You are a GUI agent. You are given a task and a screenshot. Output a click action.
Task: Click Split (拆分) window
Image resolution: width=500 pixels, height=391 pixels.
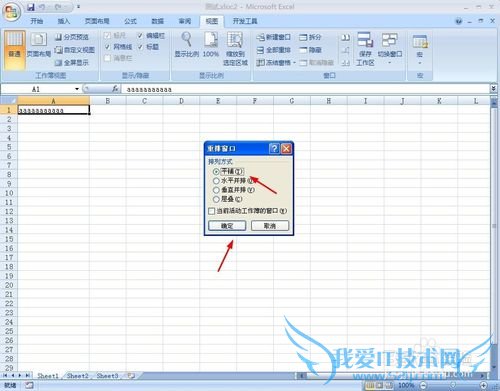(x=310, y=37)
